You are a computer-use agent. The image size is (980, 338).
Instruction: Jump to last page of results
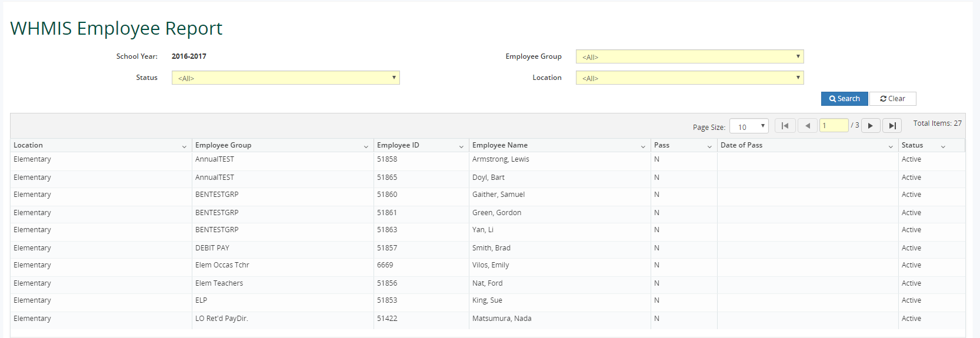coord(892,126)
